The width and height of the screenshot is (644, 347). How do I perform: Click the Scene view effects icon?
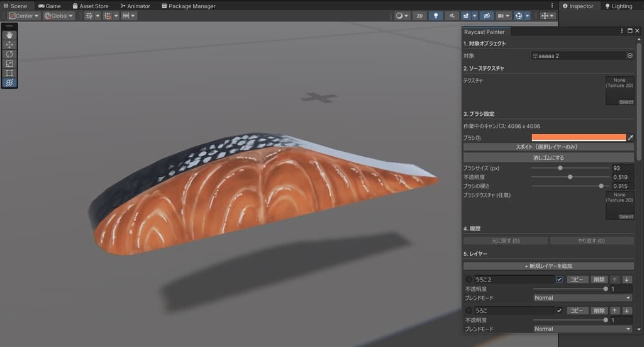click(x=466, y=16)
